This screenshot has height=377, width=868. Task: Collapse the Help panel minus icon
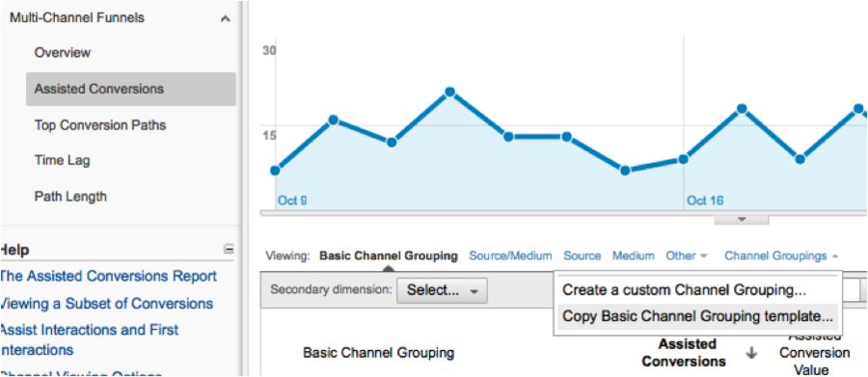[x=228, y=249]
